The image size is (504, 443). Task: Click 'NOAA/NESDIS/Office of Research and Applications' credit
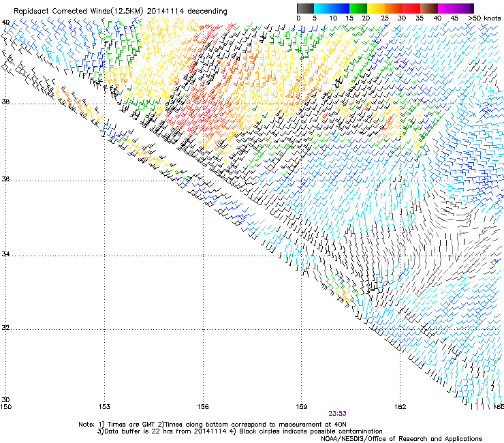[x=401, y=439]
